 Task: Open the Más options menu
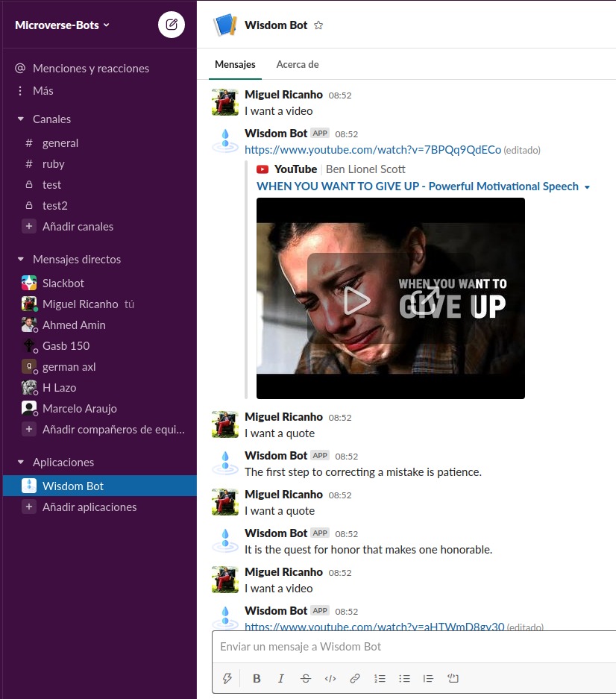click(43, 91)
